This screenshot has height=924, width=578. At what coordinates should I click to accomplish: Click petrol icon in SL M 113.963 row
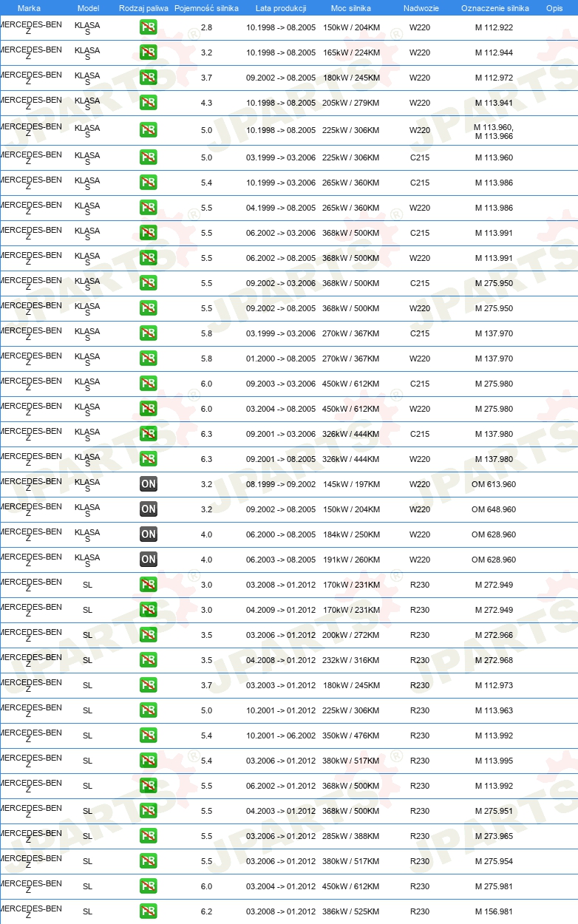click(149, 711)
